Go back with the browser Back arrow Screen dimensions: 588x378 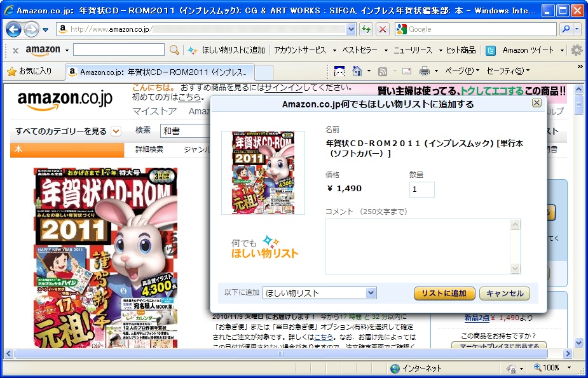[x=13, y=29]
